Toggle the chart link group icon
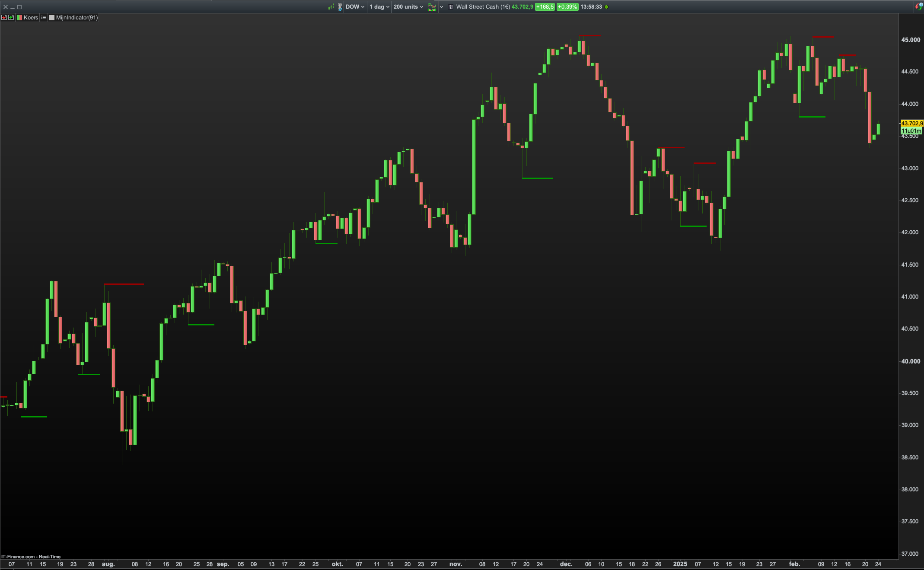Image resolution: width=924 pixels, height=570 pixels. (340, 7)
